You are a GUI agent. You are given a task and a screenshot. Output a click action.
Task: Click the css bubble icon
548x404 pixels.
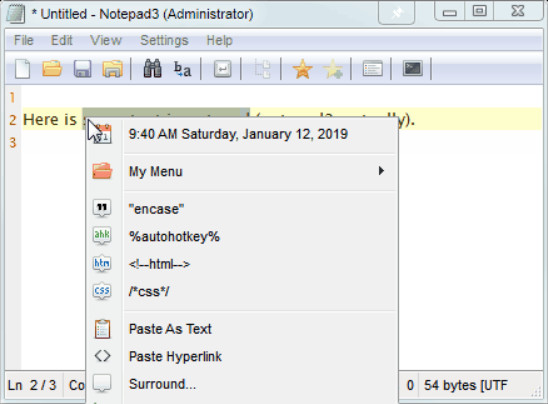click(102, 290)
